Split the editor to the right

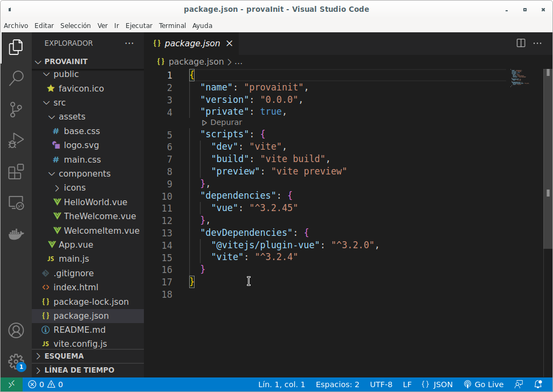[521, 43]
